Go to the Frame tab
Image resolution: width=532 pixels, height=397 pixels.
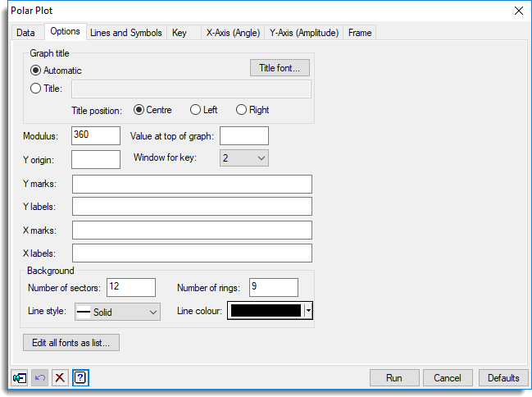pos(359,33)
